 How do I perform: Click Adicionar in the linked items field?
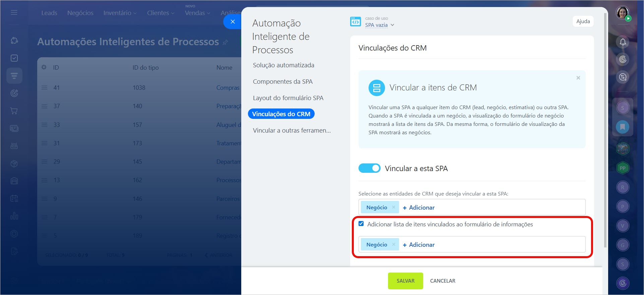[x=418, y=245]
